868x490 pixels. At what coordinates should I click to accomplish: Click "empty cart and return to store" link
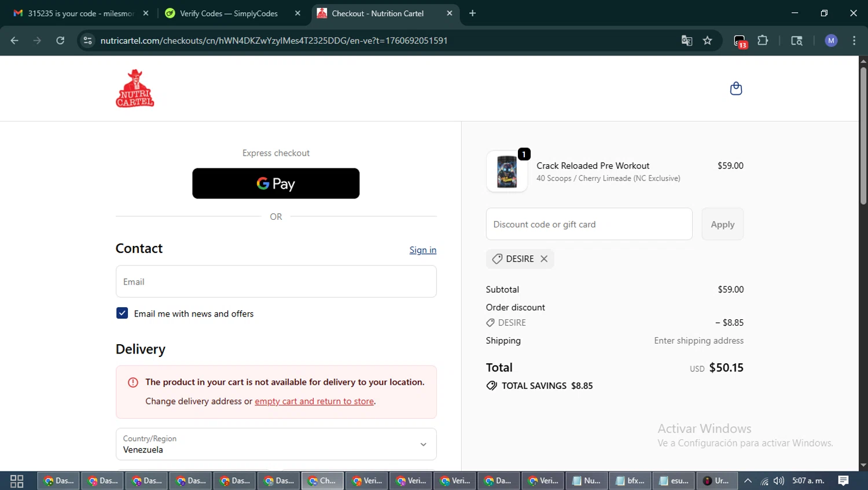coord(314,401)
